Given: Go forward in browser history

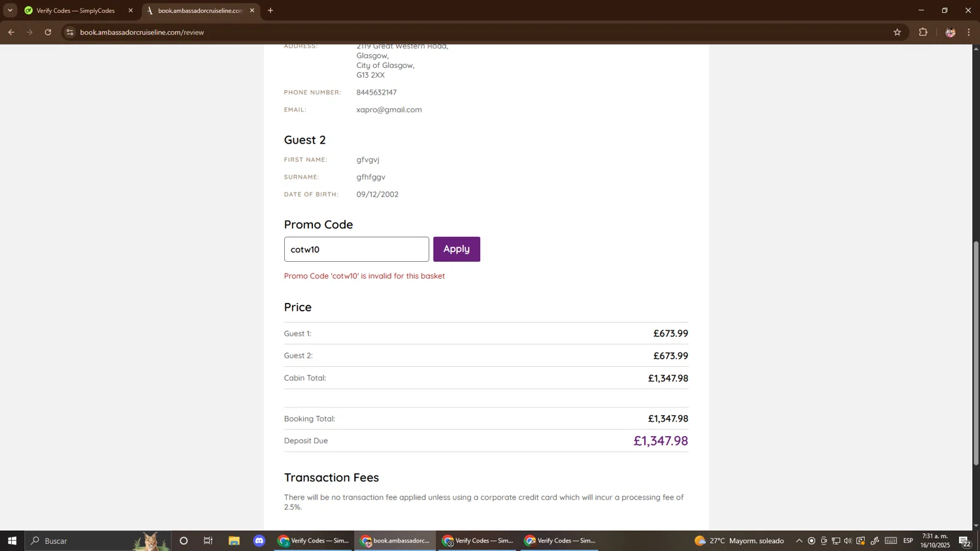Looking at the screenshot, I should pyautogui.click(x=29, y=32).
